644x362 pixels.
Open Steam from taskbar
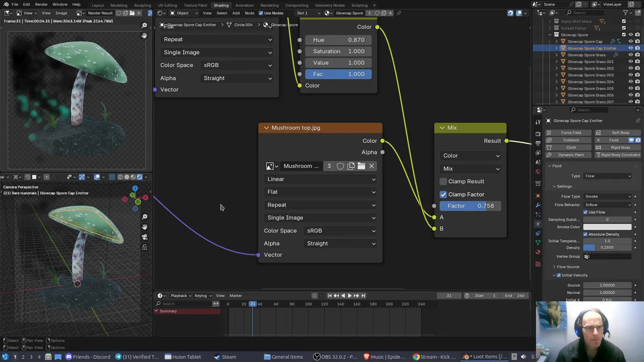tap(224, 357)
